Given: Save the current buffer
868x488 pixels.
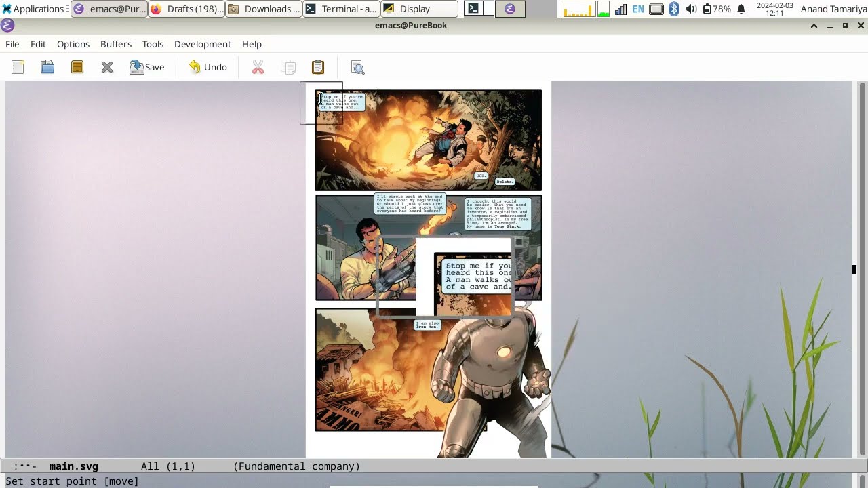Looking at the screenshot, I should (147, 67).
